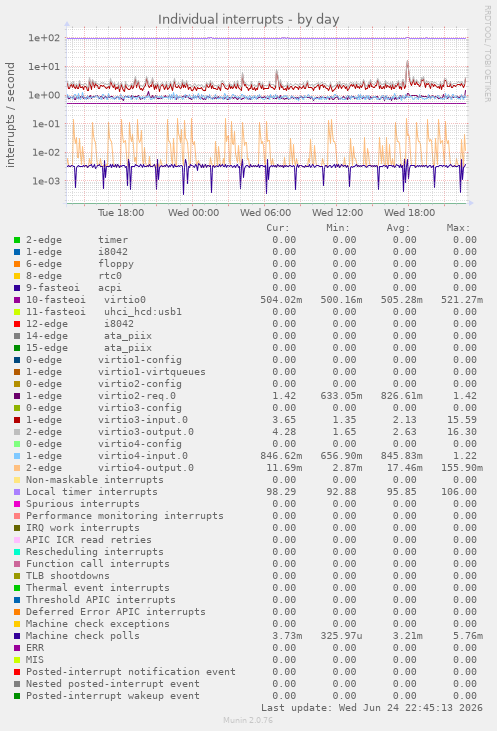Click the Machine check polls color swatch

[x=17, y=636]
